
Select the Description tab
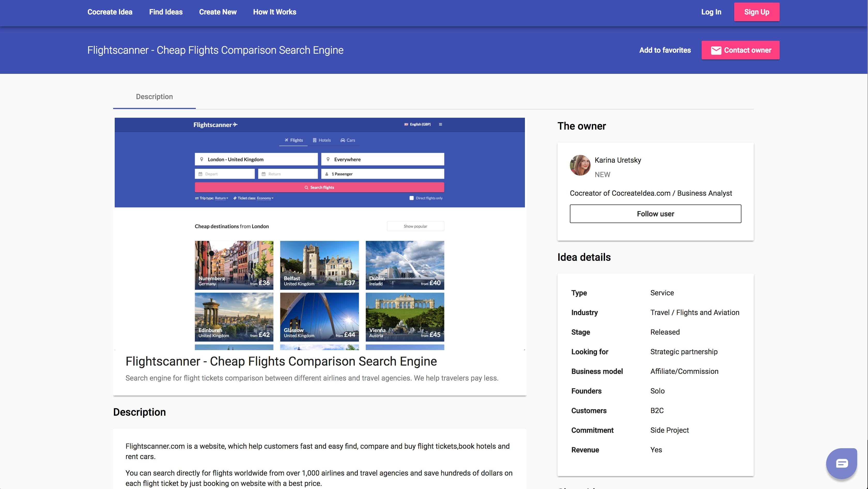coord(154,97)
